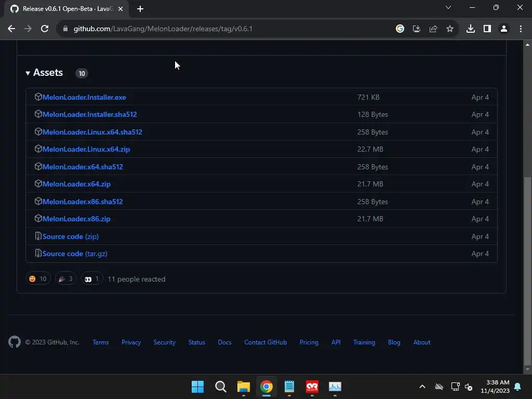Viewport: 532px width, 399px height.
Task: Open the notification bell icon
Action: tap(518, 387)
